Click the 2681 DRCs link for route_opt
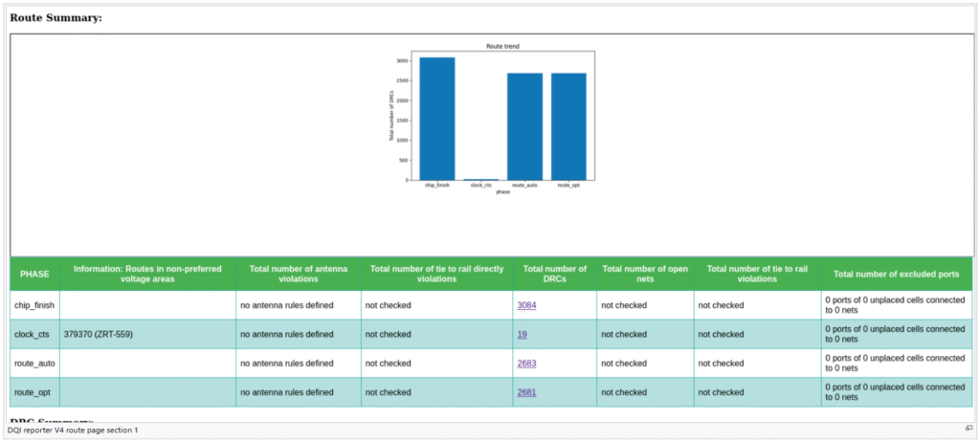 coord(526,392)
